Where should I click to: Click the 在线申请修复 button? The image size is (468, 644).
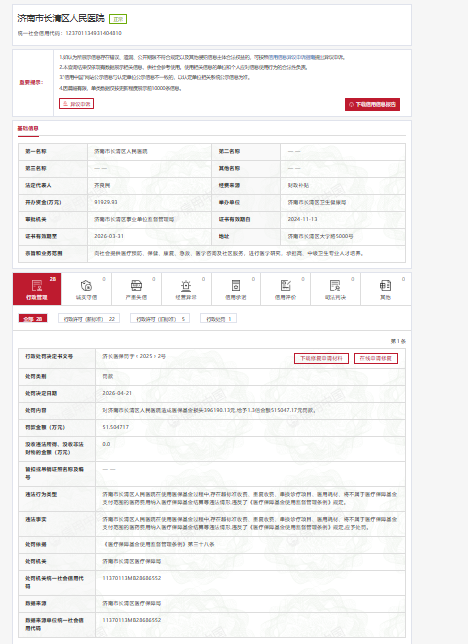pos(376,359)
